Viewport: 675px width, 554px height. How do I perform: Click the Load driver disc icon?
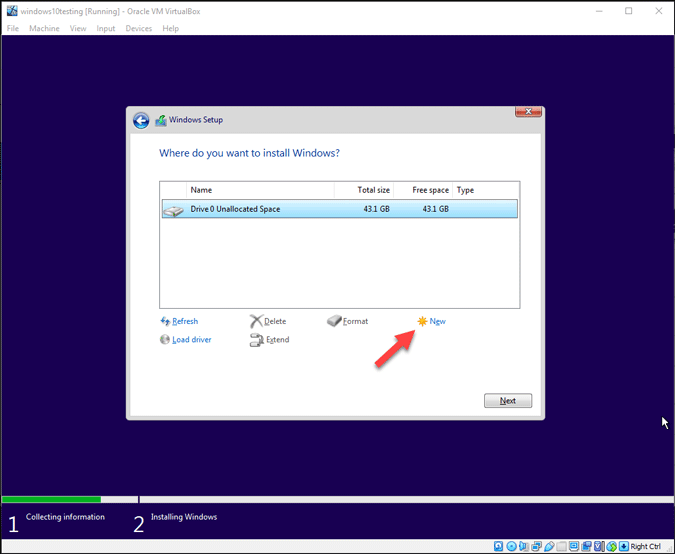click(x=165, y=340)
